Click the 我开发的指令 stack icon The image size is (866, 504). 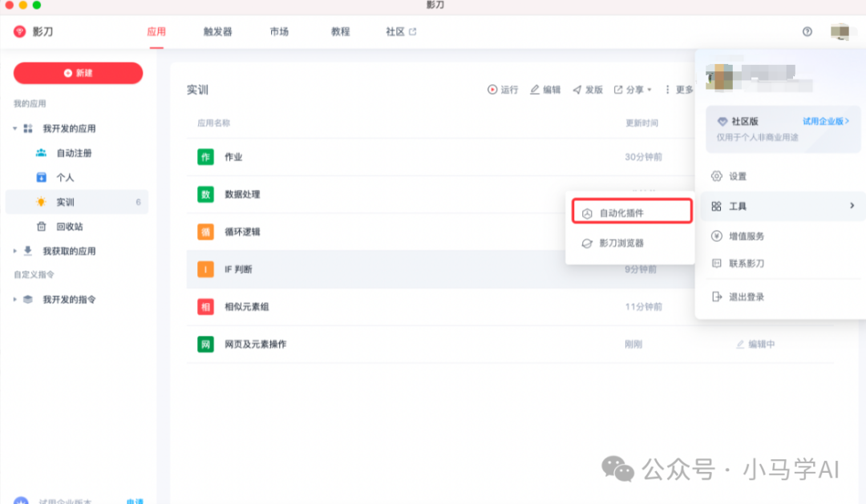coord(28,299)
